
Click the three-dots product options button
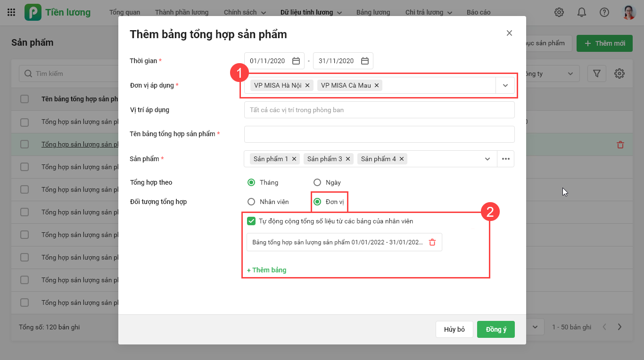(x=506, y=159)
